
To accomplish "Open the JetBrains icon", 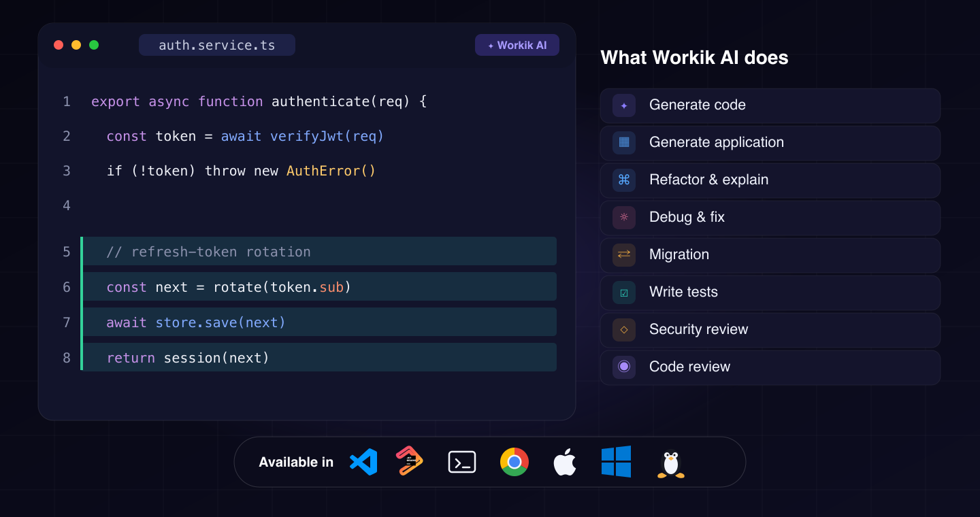I will 410,461.
